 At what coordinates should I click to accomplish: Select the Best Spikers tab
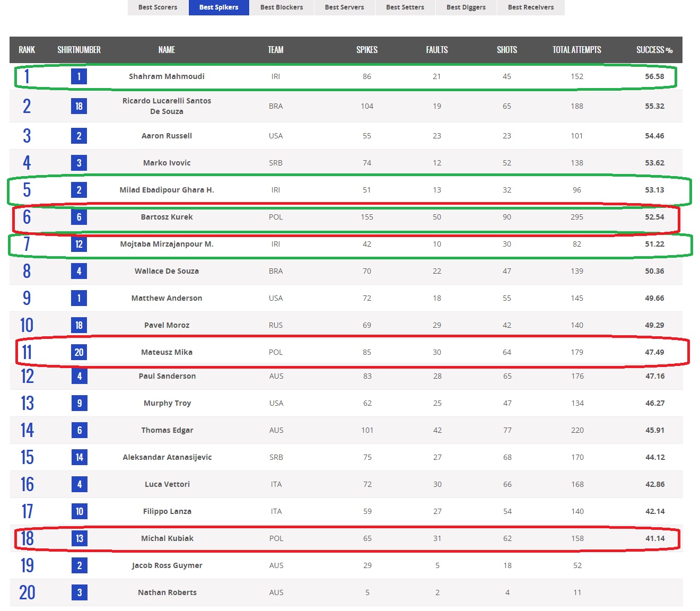218,7
